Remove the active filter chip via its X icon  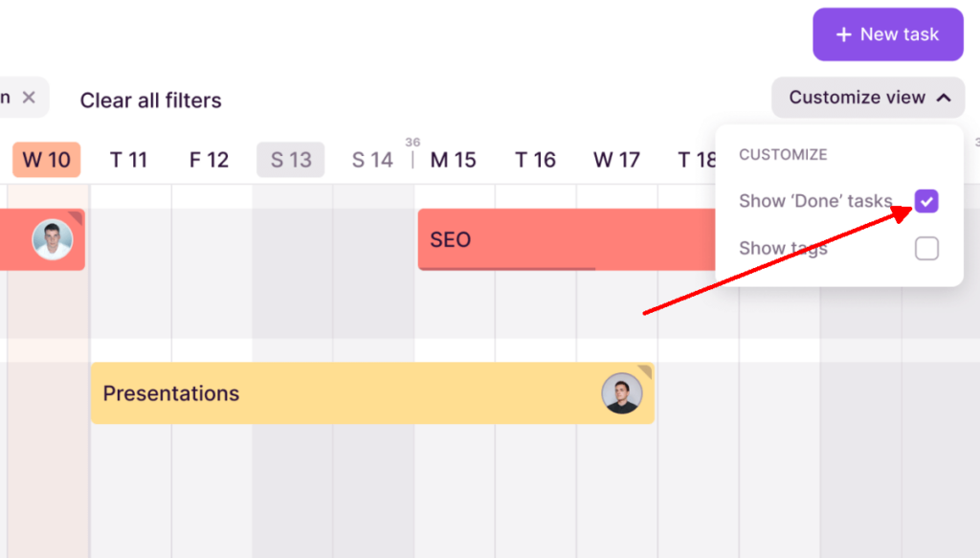29,97
